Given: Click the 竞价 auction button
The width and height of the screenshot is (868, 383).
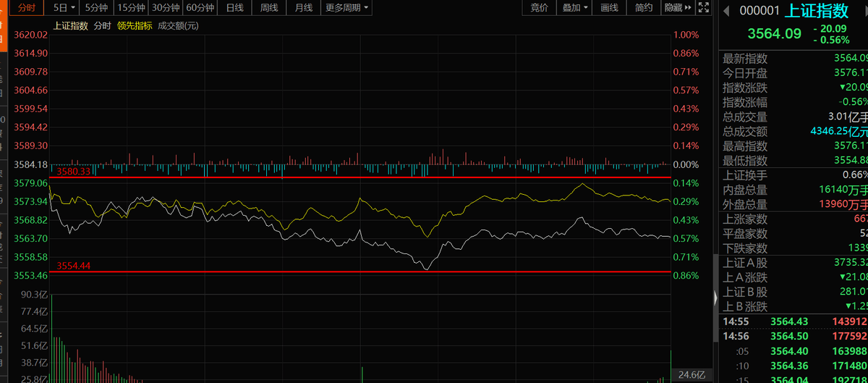Looking at the screenshot, I should click(540, 8).
